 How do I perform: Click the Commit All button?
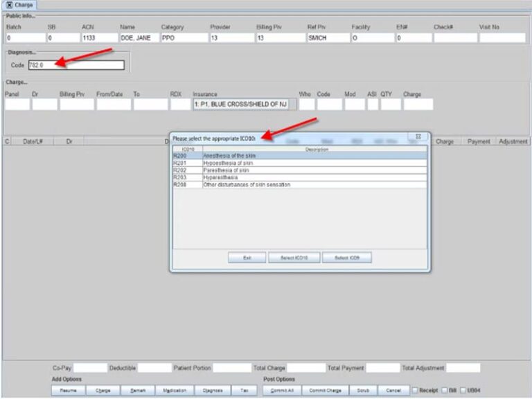click(282, 391)
